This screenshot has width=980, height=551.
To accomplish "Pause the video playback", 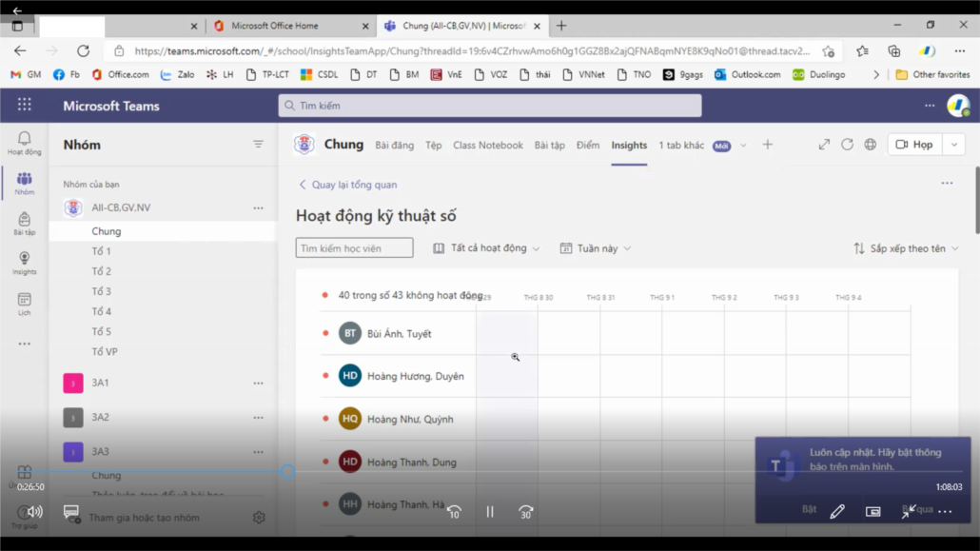I will [490, 512].
